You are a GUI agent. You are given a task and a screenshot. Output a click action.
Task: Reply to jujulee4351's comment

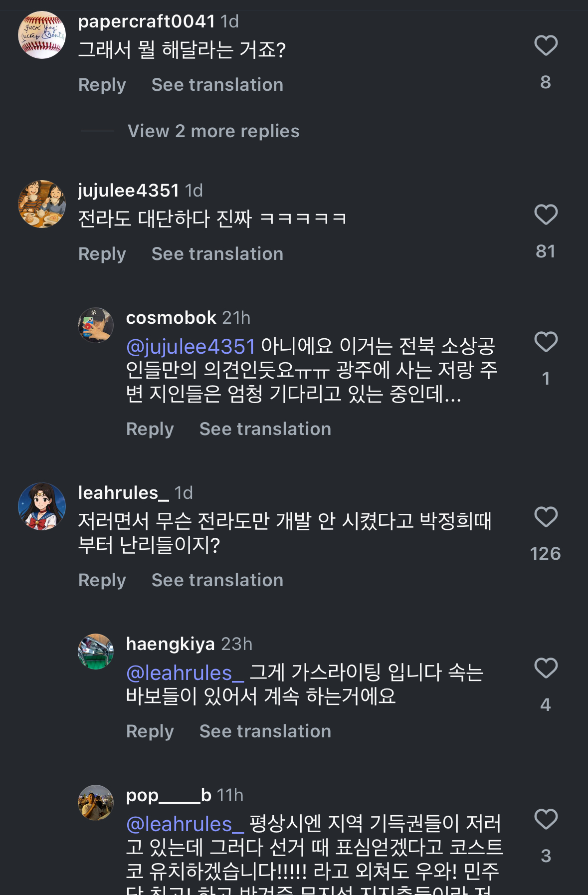point(102,254)
